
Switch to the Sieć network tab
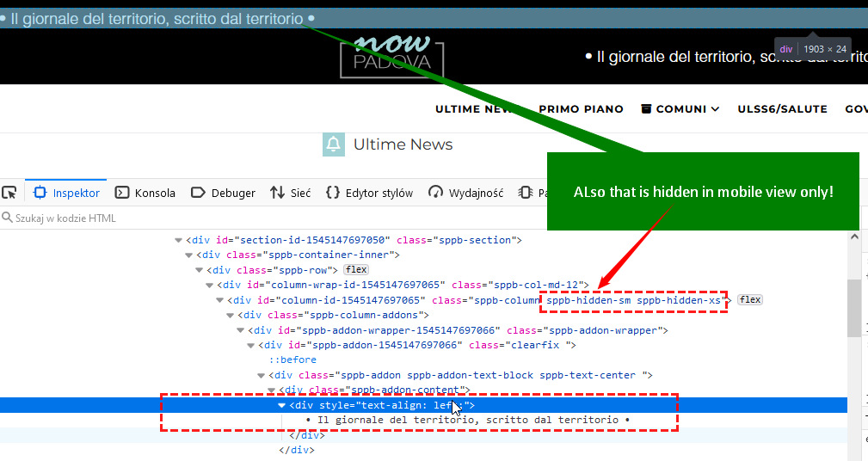291,193
